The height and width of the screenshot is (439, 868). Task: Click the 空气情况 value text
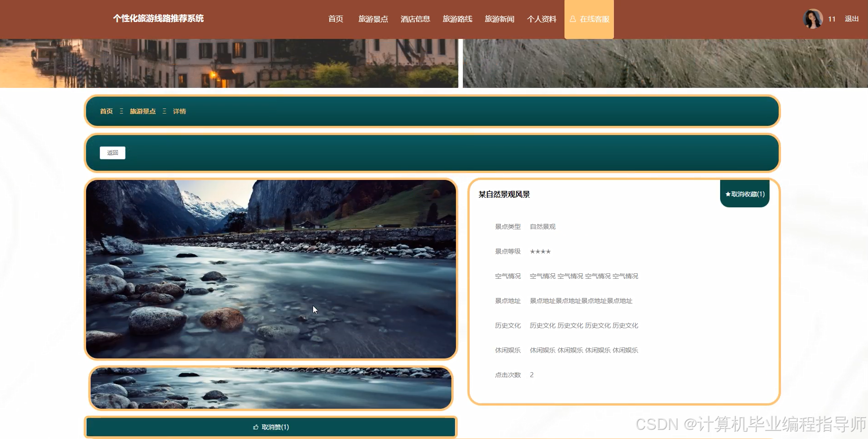[x=584, y=276]
